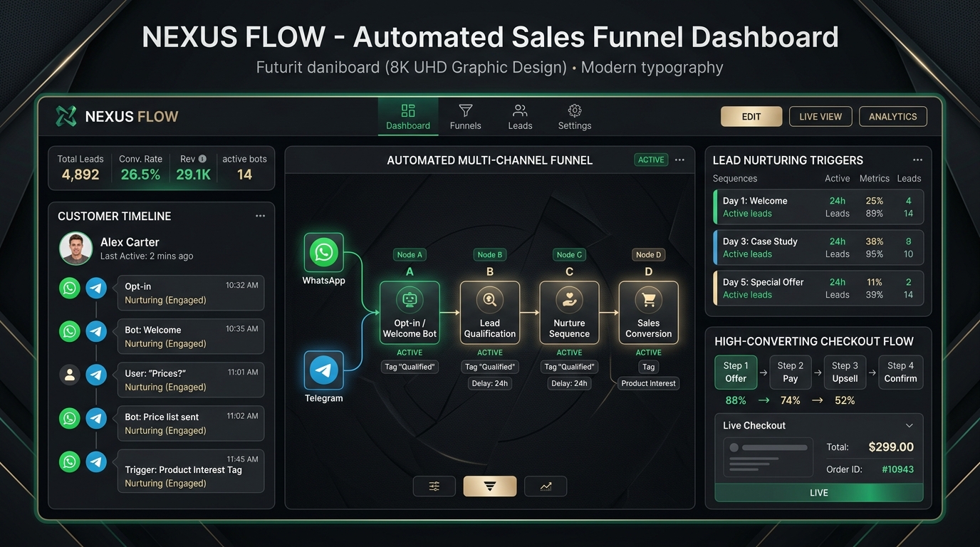Image resolution: width=980 pixels, height=547 pixels.
Task: Click the sliders filter icon below the funnel
Action: pos(434,486)
